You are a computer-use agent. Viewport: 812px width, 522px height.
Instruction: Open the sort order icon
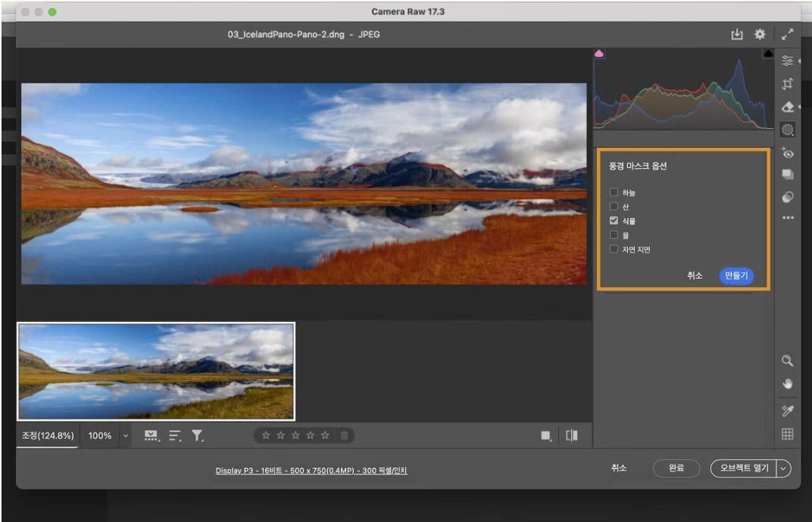175,436
